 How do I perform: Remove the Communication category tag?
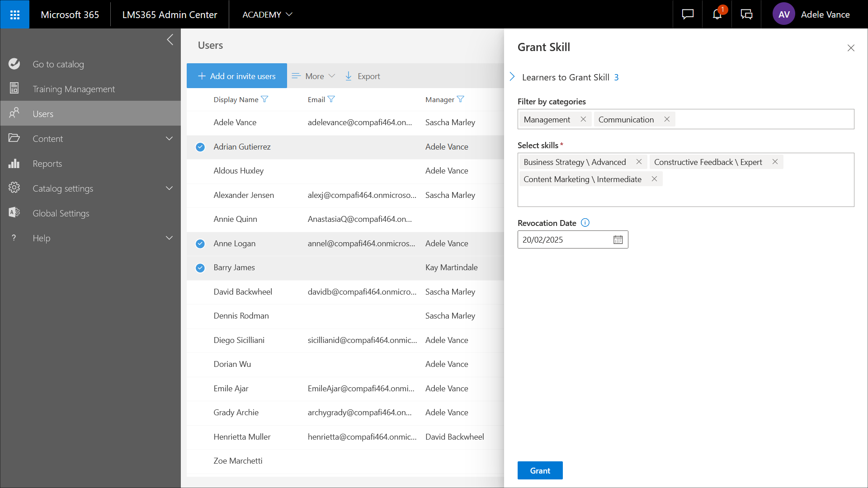click(x=667, y=119)
